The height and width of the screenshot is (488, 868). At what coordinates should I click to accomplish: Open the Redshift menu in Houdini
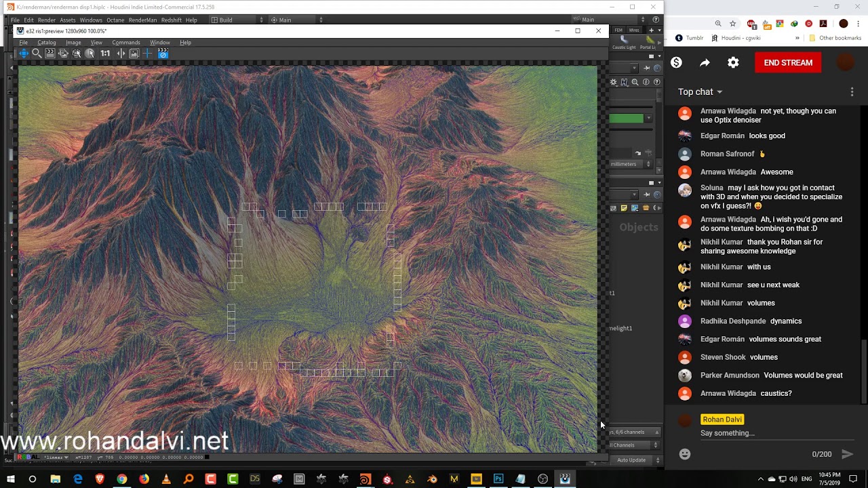(x=171, y=20)
